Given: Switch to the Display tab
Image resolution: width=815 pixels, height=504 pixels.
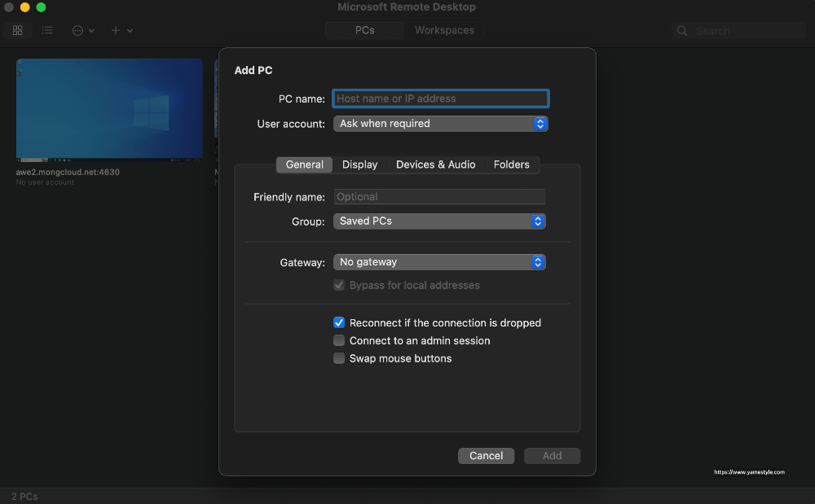Looking at the screenshot, I should click(x=359, y=164).
